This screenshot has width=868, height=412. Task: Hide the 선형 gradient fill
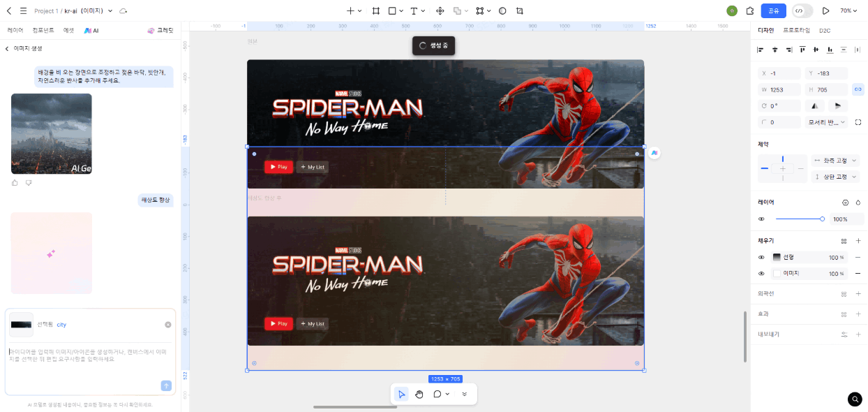click(x=761, y=257)
